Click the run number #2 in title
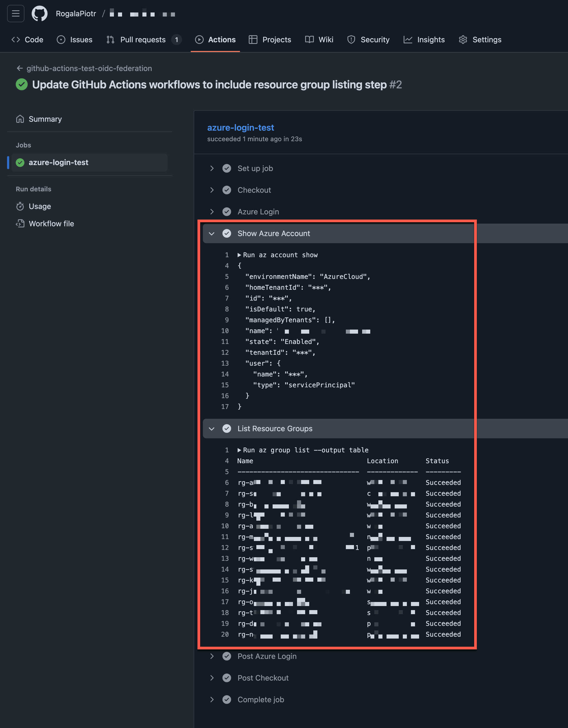Screen dimensions: 568x728 click(x=395, y=84)
